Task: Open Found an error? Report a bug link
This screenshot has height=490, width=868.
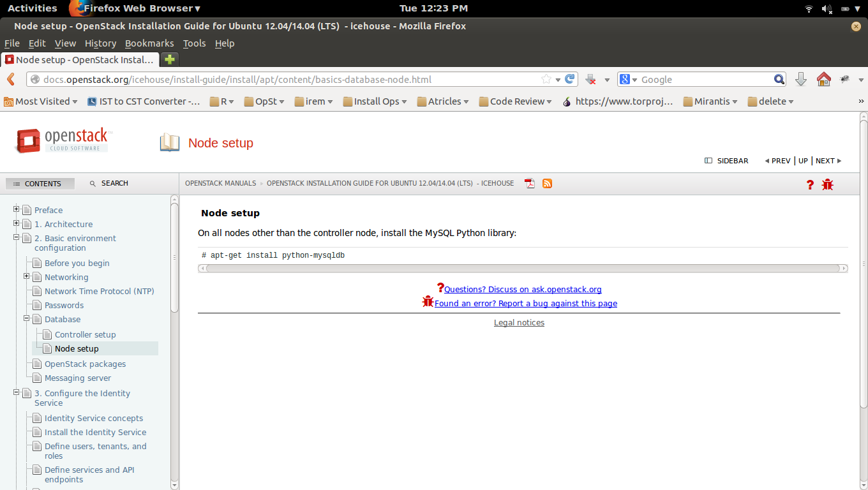Action: coord(526,303)
